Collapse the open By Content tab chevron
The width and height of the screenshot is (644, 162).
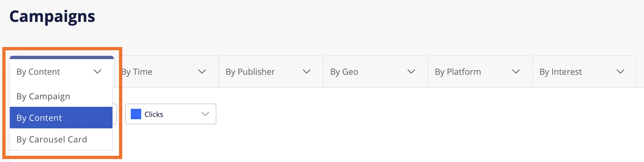(97, 72)
